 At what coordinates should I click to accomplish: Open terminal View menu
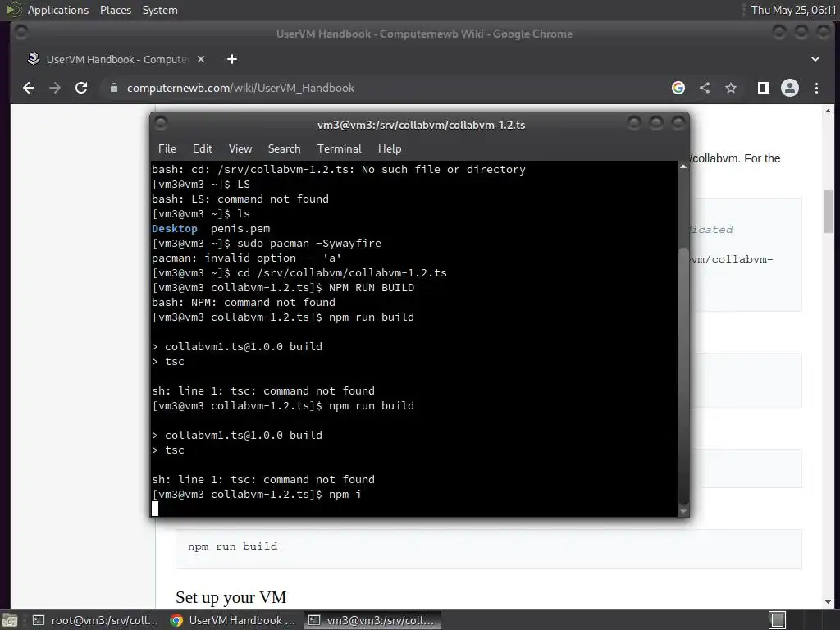click(240, 148)
